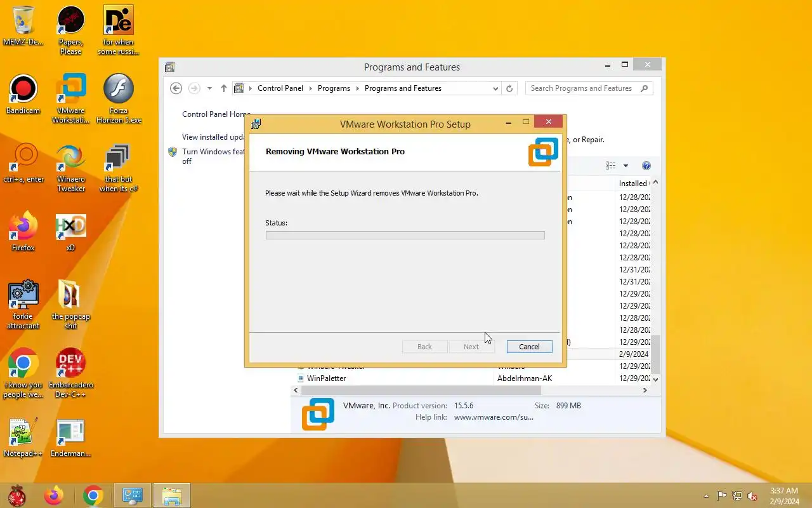
Task: Show hidden system tray icons
Action: (x=706, y=496)
